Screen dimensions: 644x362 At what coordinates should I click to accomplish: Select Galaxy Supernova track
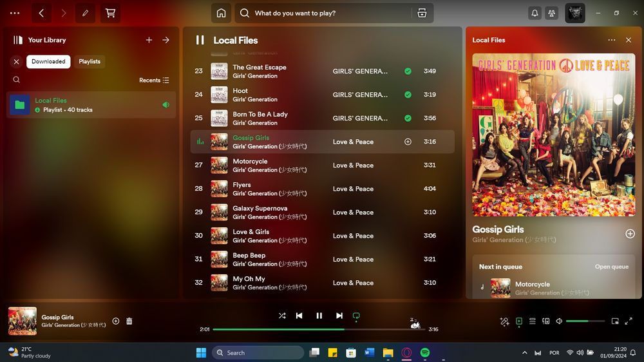(322, 212)
